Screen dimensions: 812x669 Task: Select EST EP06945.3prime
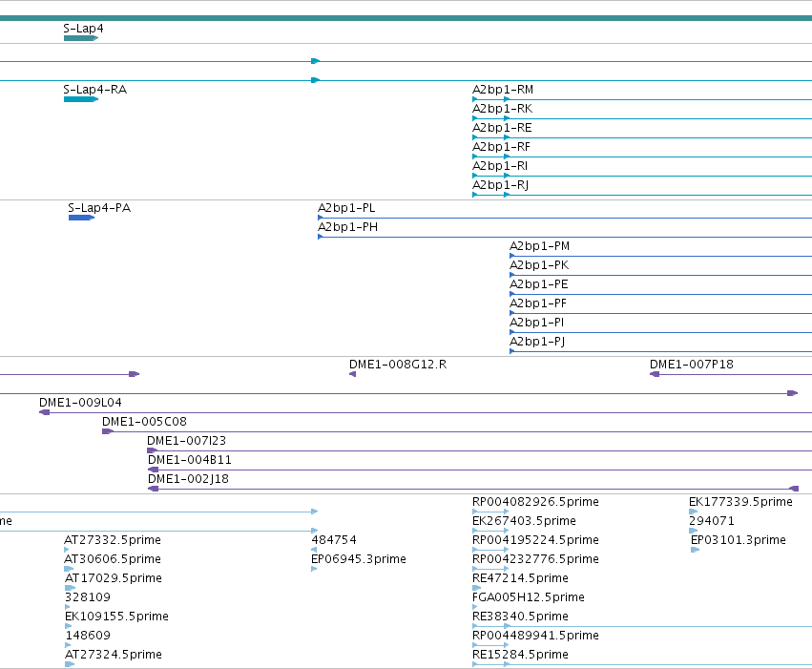(359, 560)
